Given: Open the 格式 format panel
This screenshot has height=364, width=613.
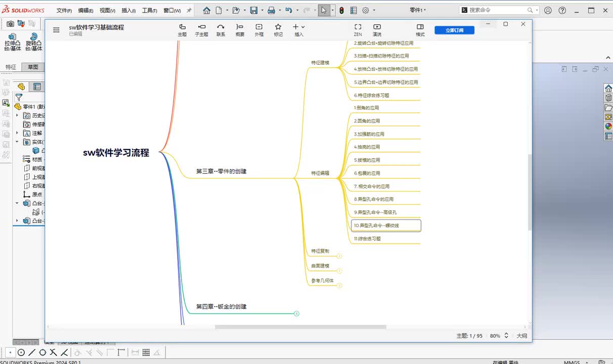Looking at the screenshot, I should [420, 30].
